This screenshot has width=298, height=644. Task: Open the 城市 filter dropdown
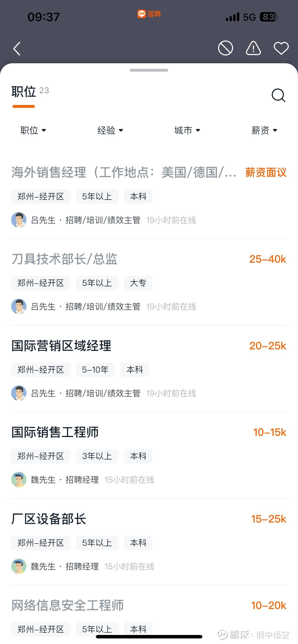(x=187, y=130)
